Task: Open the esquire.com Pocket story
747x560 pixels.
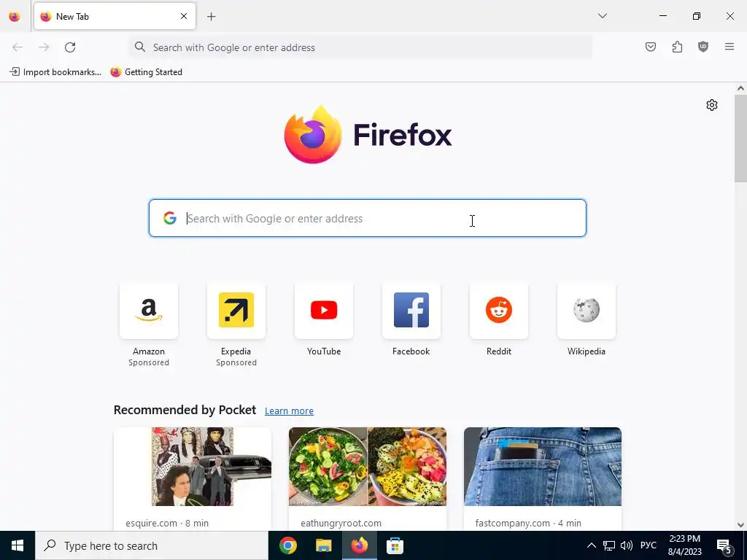Action: pos(193,478)
